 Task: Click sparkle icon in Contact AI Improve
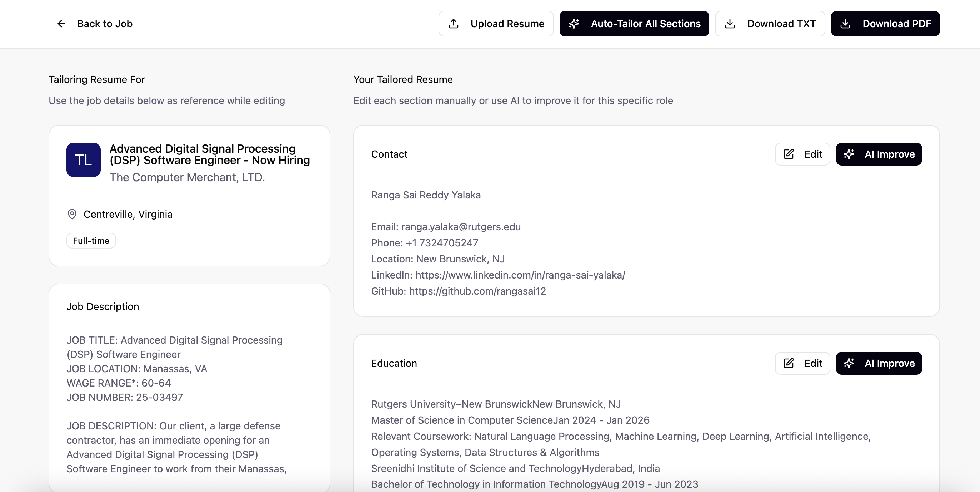click(x=849, y=154)
